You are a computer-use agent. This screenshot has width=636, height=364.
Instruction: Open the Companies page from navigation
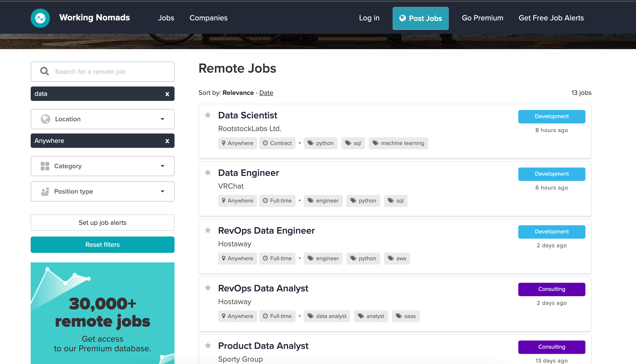click(208, 18)
